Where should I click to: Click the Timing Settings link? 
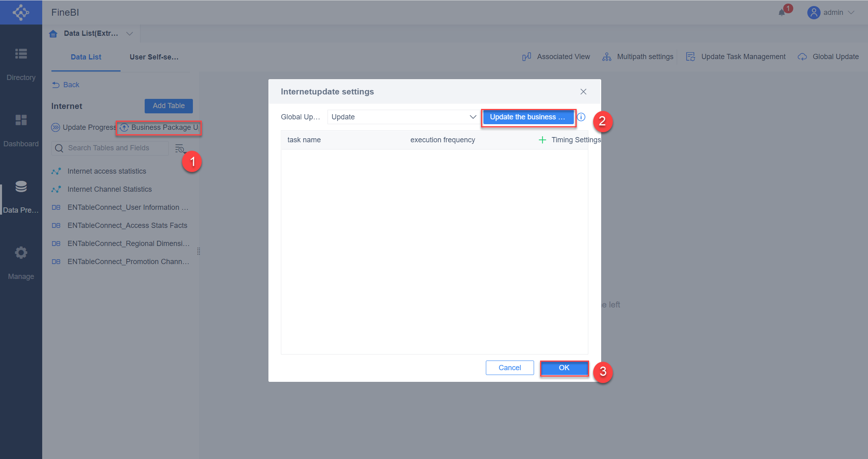coord(576,140)
